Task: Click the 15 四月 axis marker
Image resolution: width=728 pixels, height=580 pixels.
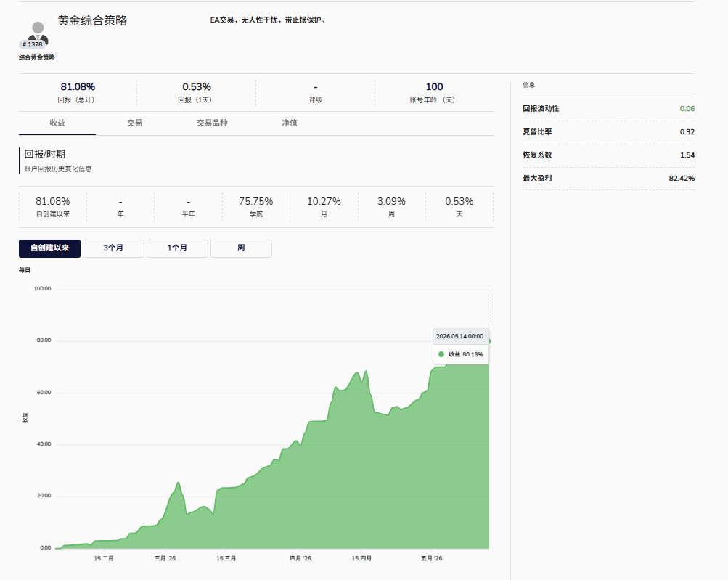Action: [361, 558]
